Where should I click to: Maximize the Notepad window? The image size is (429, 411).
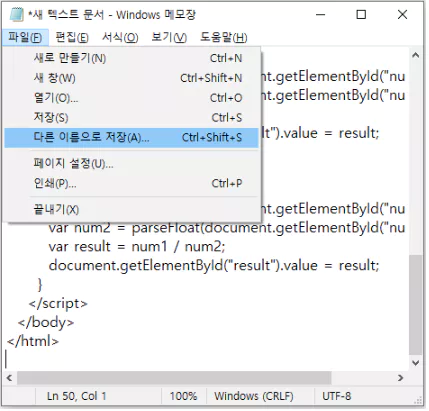coord(361,15)
